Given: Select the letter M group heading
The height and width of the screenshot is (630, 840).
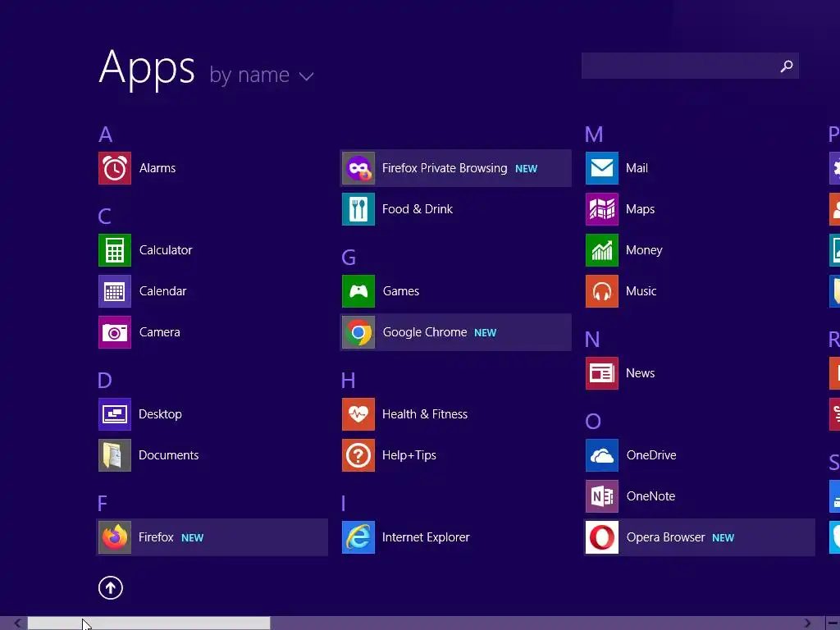Looking at the screenshot, I should point(594,135).
